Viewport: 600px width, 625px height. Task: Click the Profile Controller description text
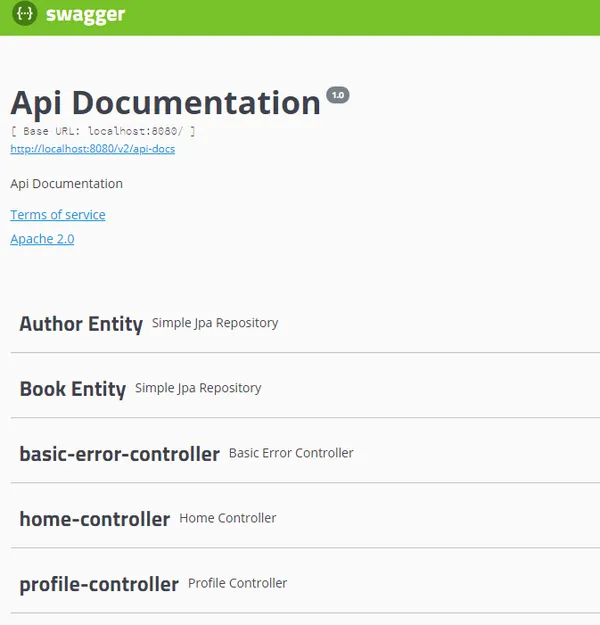(237, 583)
